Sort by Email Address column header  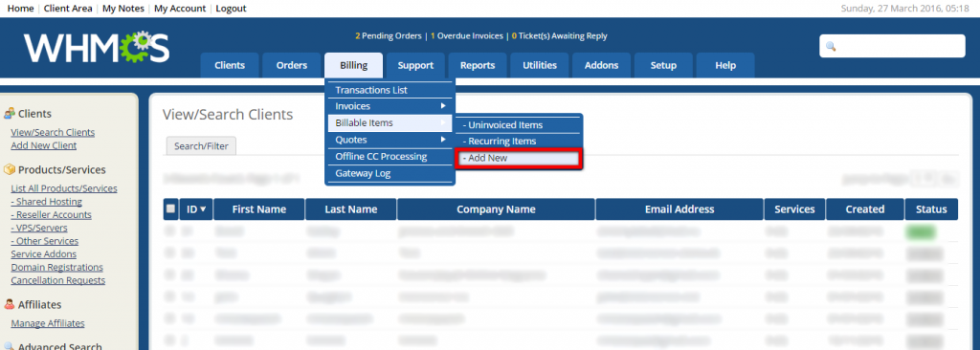[679, 209]
